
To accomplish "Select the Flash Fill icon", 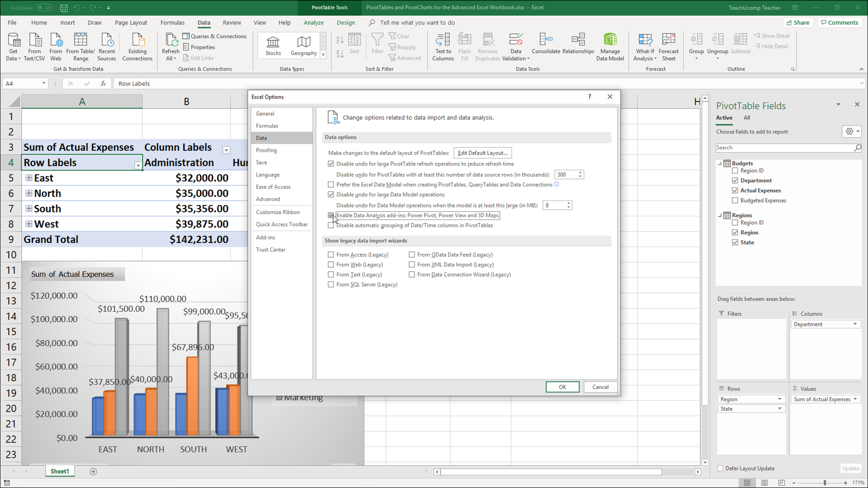I will tap(465, 47).
